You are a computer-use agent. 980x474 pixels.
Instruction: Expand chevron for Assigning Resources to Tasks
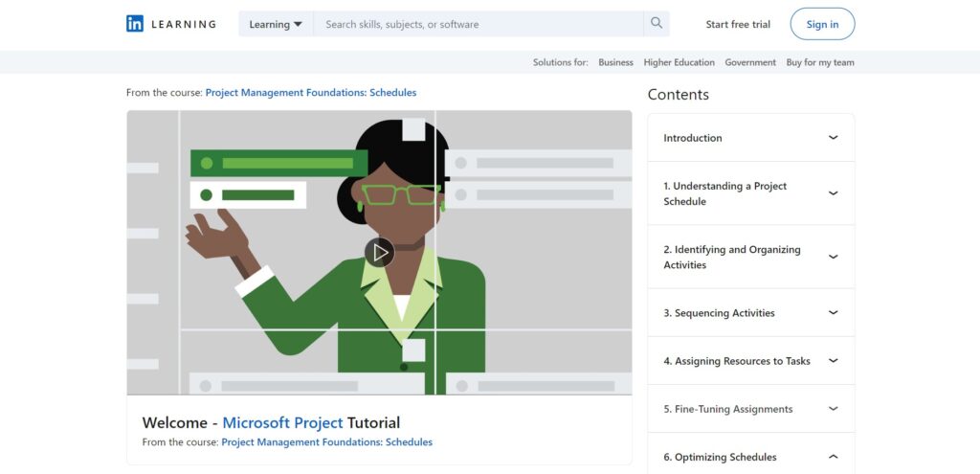(833, 361)
